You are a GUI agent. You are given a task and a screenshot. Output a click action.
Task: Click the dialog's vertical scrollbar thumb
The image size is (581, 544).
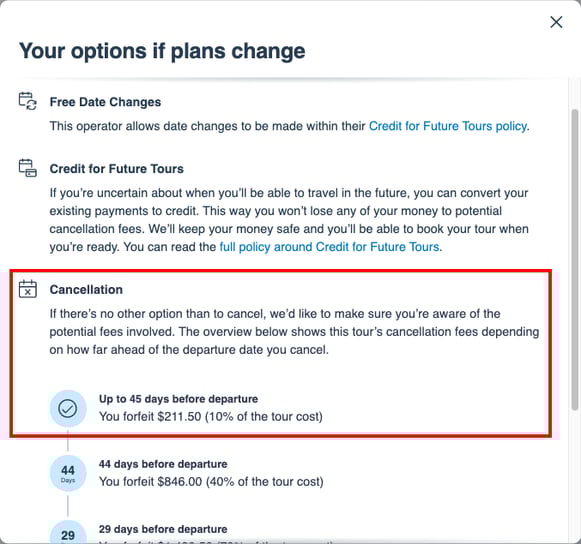click(x=575, y=259)
